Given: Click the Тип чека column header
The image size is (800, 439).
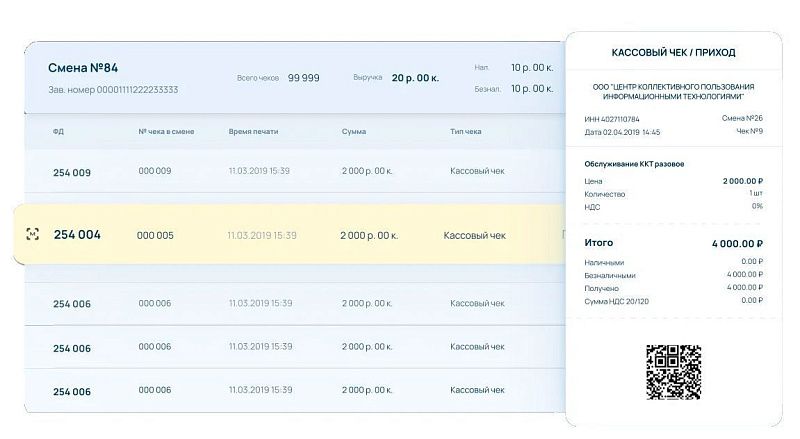Looking at the screenshot, I should 466,132.
